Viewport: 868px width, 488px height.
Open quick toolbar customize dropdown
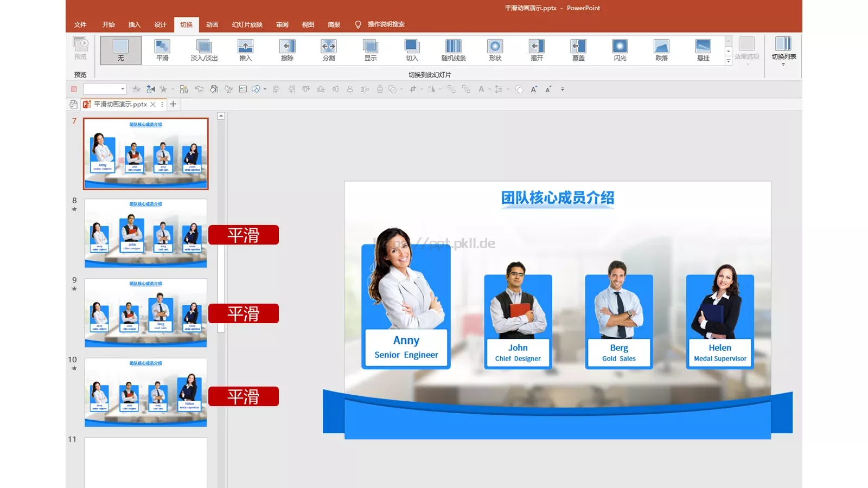563,89
